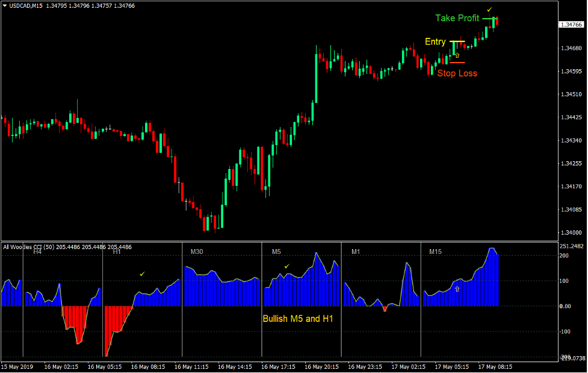This screenshot has width=588, height=373.
Task: Click the up arrow in M15 indicator section
Action: point(457,289)
